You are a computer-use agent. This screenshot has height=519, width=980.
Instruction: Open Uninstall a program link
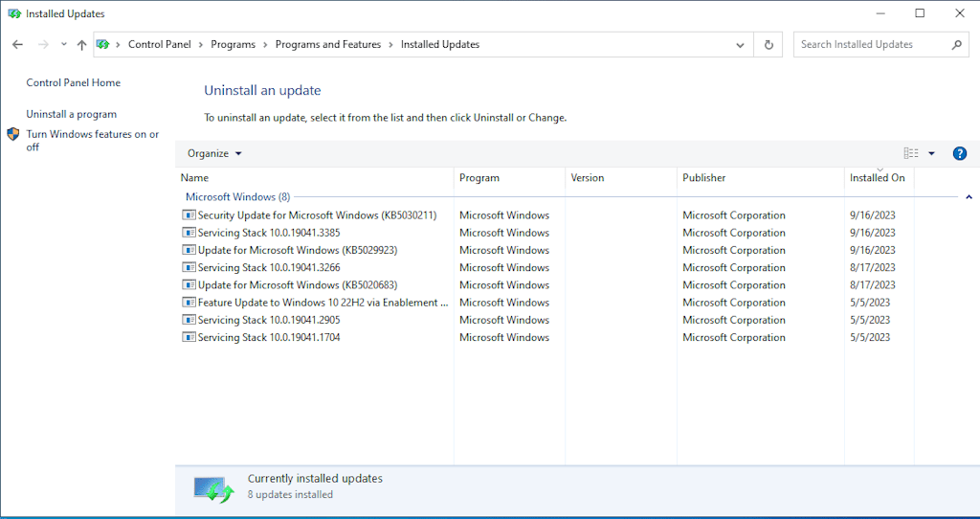[71, 115]
